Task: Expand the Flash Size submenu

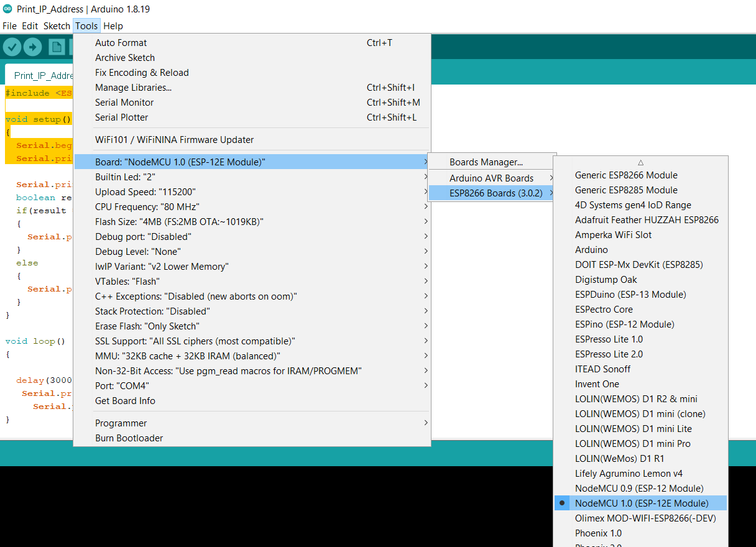Action: (252, 222)
